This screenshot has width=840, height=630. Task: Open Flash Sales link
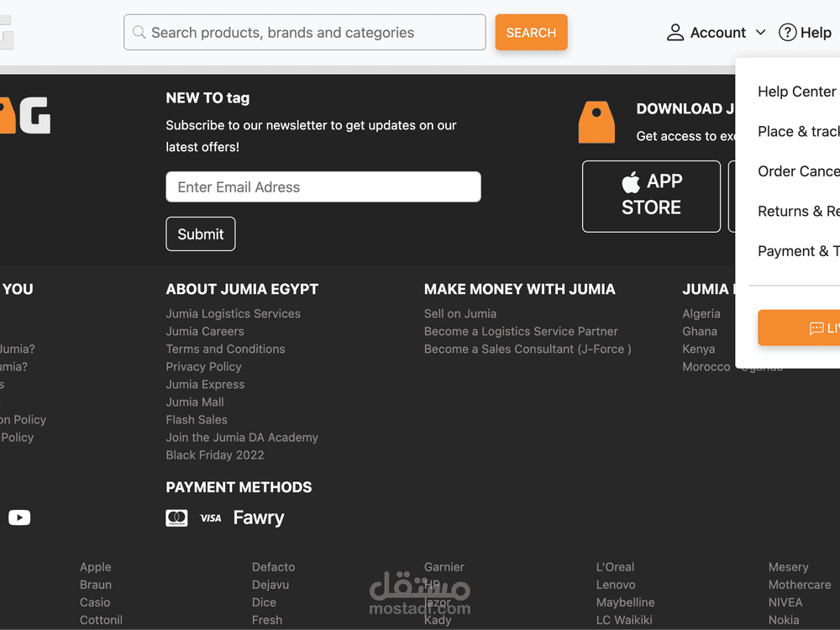coord(196,419)
